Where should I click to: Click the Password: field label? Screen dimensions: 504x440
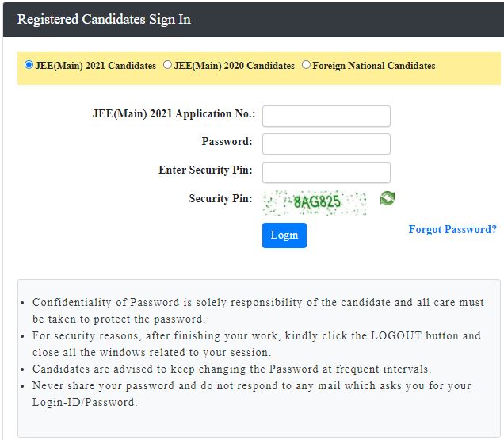tap(227, 142)
